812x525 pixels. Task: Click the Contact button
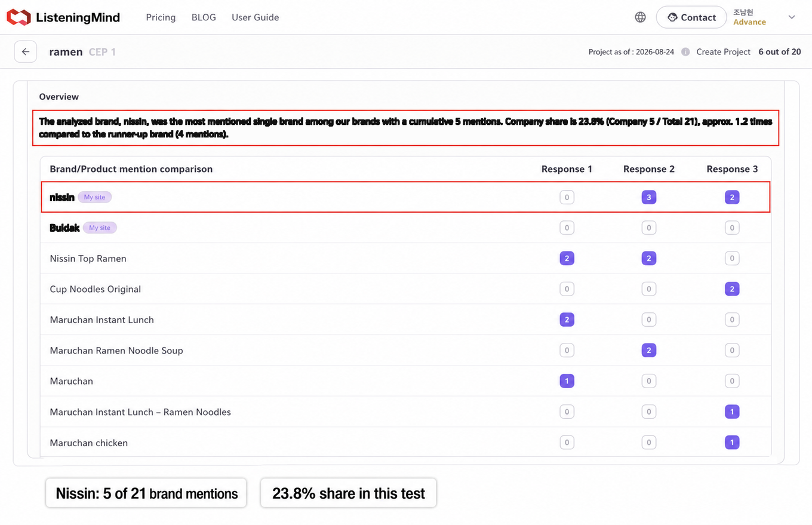pyautogui.click(x=691, y=17)
